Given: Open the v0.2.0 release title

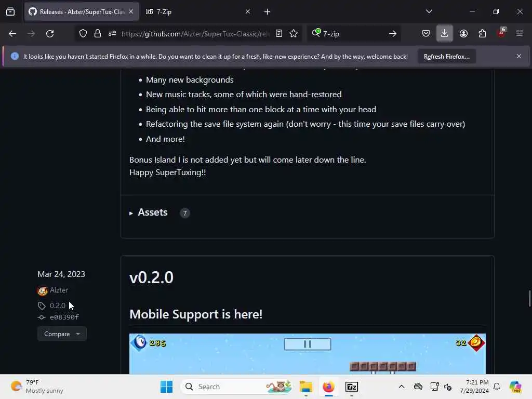Looking at the screenshot, I should click(x=151, y=277).
